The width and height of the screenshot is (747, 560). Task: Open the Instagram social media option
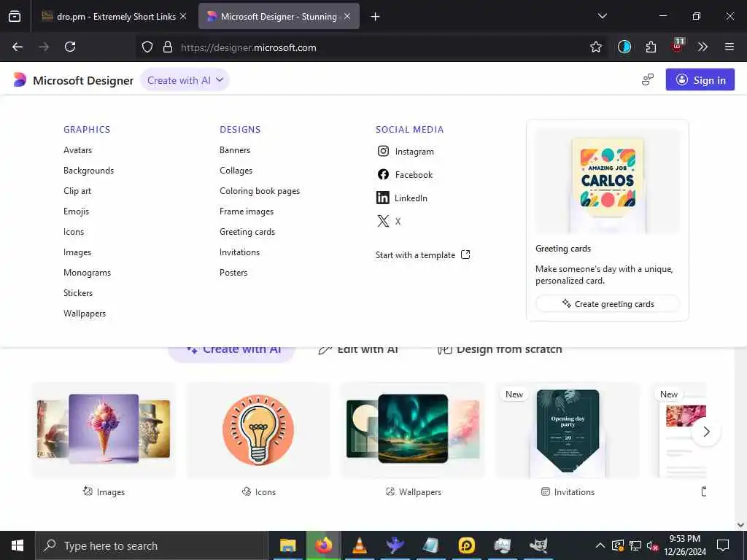406,152
